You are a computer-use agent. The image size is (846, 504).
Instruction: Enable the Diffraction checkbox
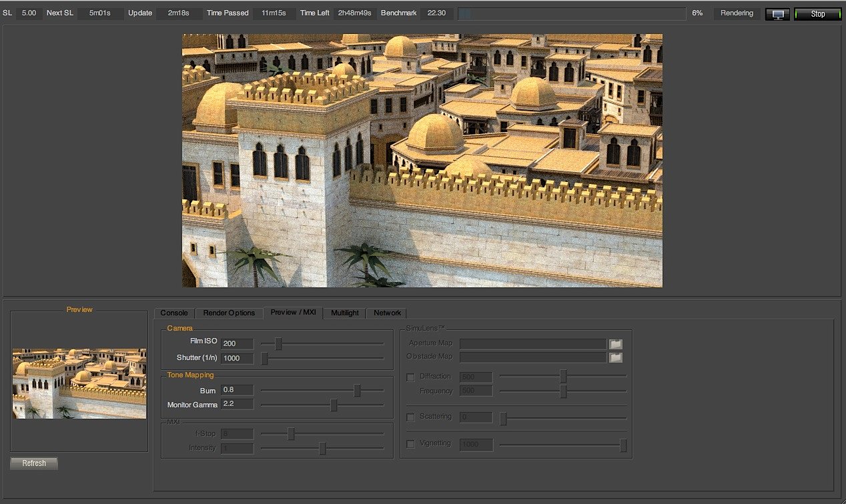click(410, 377)
